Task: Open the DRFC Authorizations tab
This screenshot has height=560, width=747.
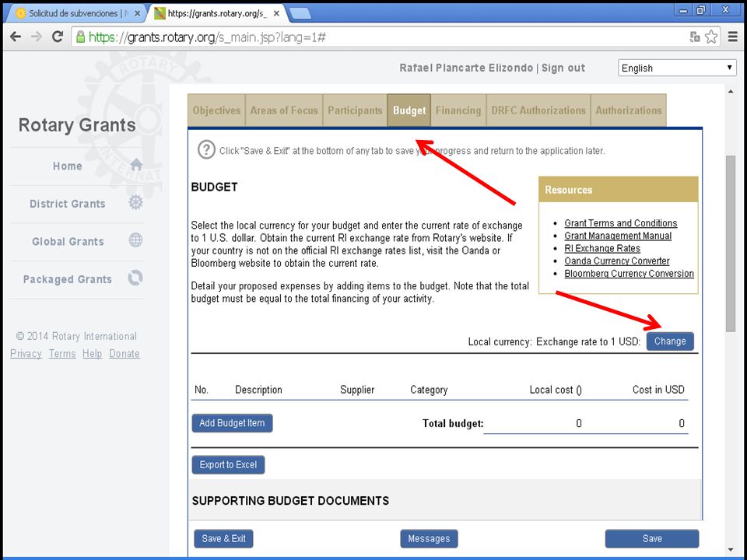Action: point(538,110)
